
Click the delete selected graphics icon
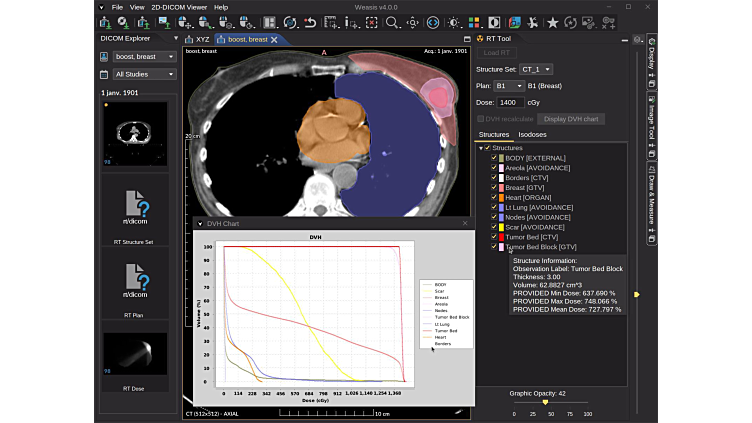[371, 23]
